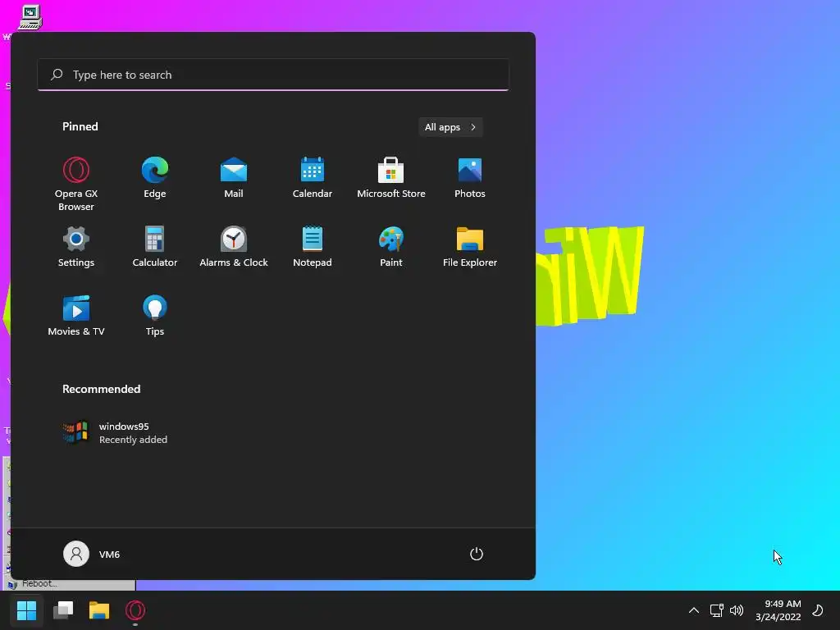Open the Tips app
The image size is (840, 630).
click(x=155, y=316)
